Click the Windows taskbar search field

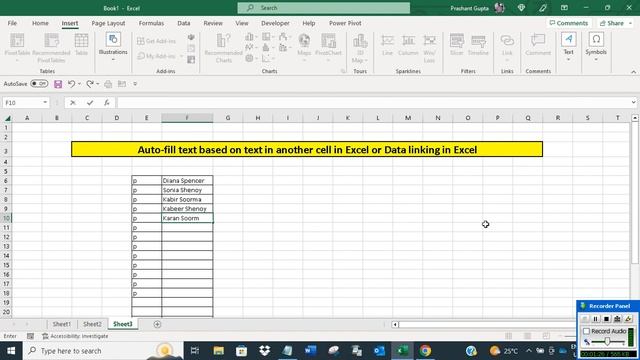point(102,351)
